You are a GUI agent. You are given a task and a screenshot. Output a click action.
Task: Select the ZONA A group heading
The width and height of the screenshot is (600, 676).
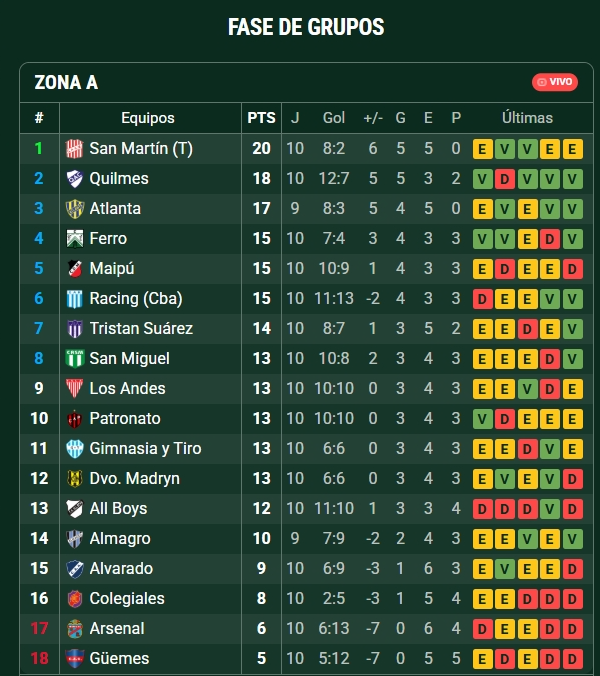pos(66,82)
